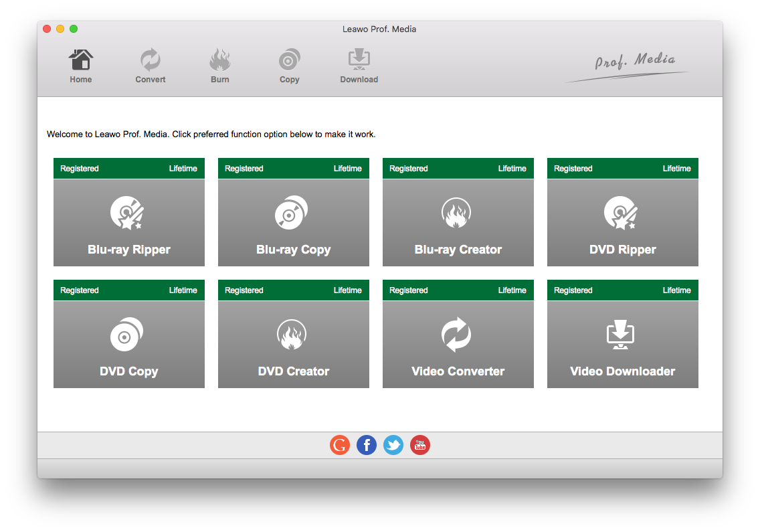This screenshot has height=532, width=760.
Task: Click the Copy label in toolbar
Action: pos(290,80)
